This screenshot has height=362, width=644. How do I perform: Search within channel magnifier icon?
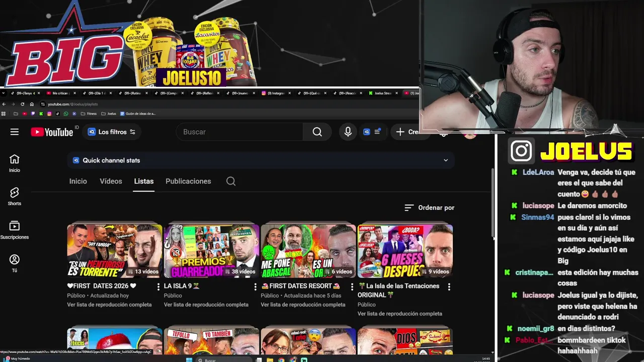pyautogui.click(x=231, y=181)
